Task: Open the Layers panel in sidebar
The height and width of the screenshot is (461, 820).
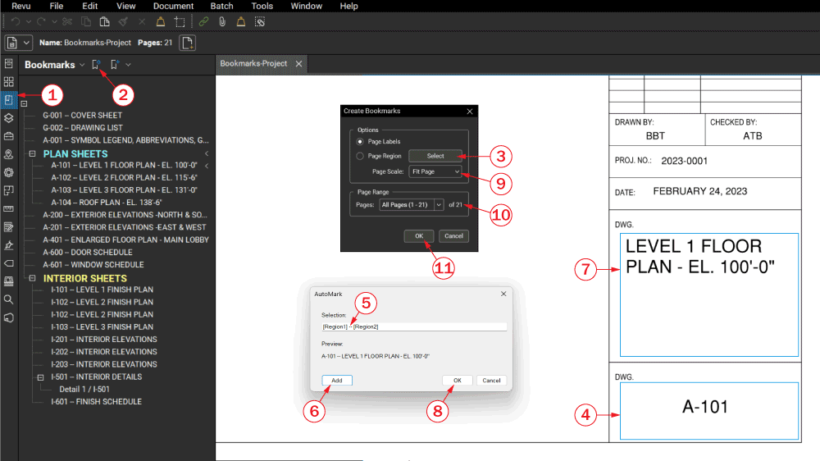Action: pyautogui.click(x=9, y=118)
